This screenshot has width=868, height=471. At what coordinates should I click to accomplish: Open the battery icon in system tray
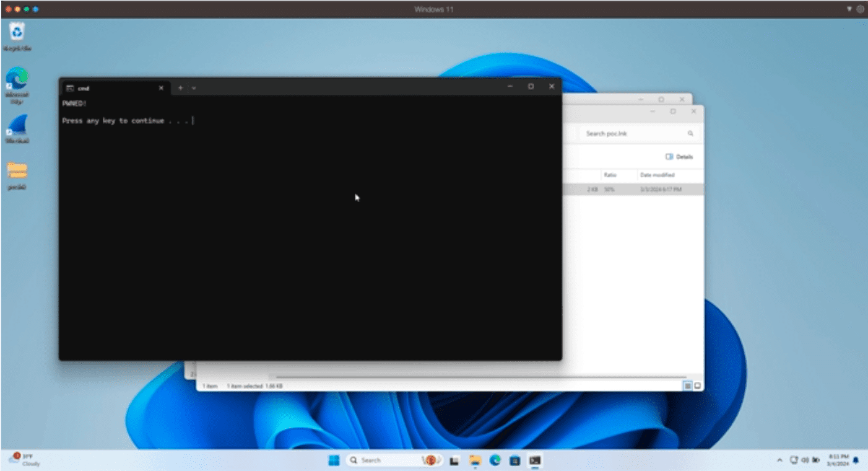[816, 460]
